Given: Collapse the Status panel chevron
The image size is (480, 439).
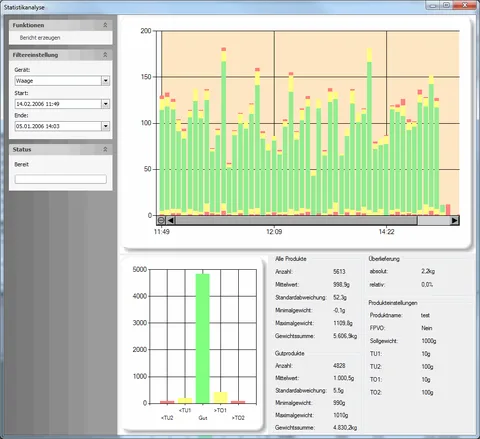Looking at the screenshot, I should [x=105, y=149].
